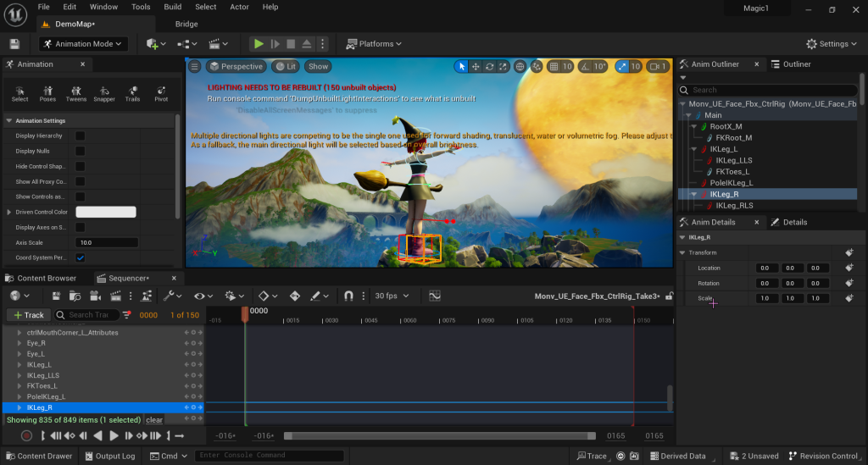
Task: Collapse the Transform section in Anim Details
Action: (x=682, y=252)
